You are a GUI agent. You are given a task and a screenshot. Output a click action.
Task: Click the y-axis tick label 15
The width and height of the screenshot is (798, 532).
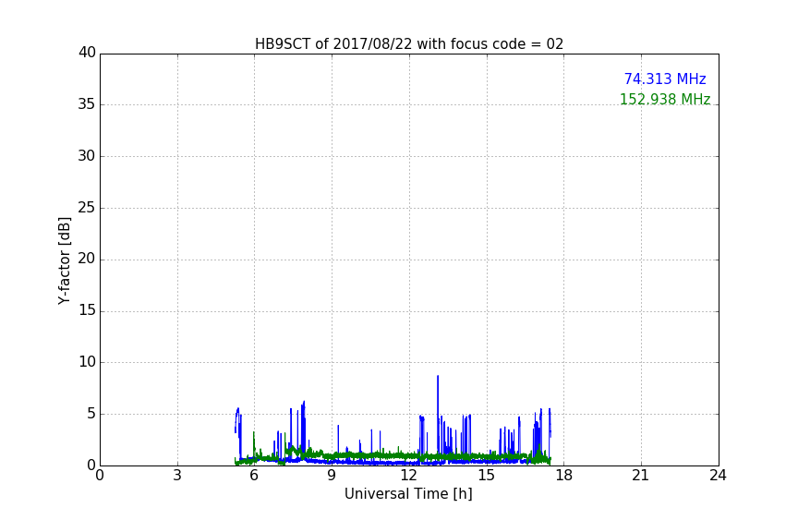[87, 310]
